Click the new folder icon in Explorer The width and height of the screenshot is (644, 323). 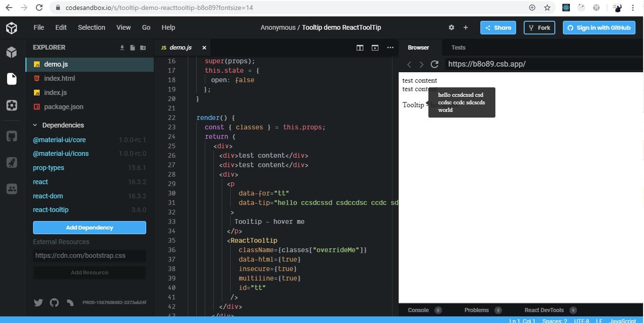click(143, 48)
